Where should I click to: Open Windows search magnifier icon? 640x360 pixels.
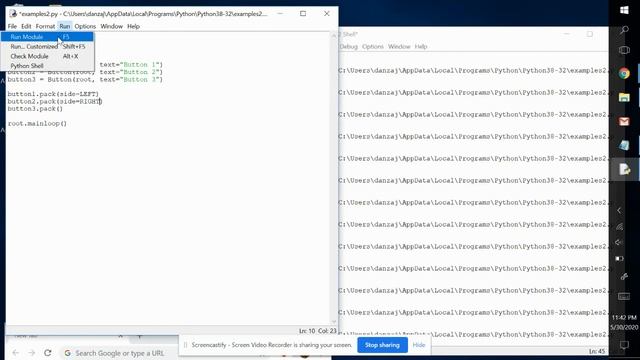(x=624, y=30)
